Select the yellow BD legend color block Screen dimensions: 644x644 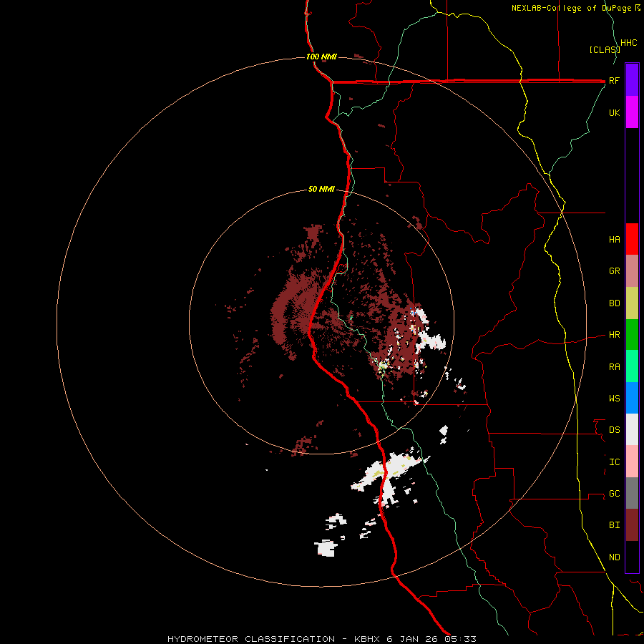pyautogui.click(x=632, y=303)
